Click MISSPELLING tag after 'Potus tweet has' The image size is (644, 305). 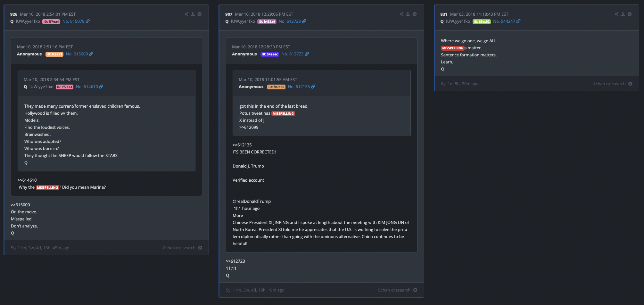click(x=283, y=113)
